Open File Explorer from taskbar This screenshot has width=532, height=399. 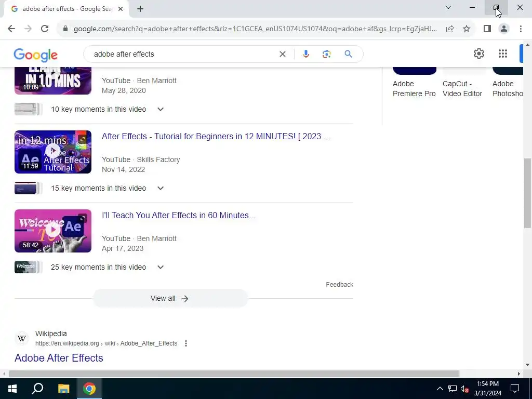coord(63,389)
